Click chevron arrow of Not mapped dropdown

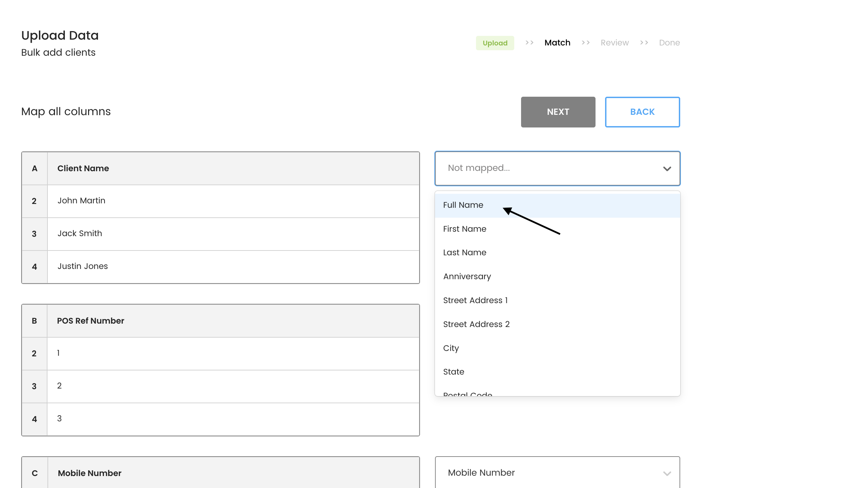667,168
